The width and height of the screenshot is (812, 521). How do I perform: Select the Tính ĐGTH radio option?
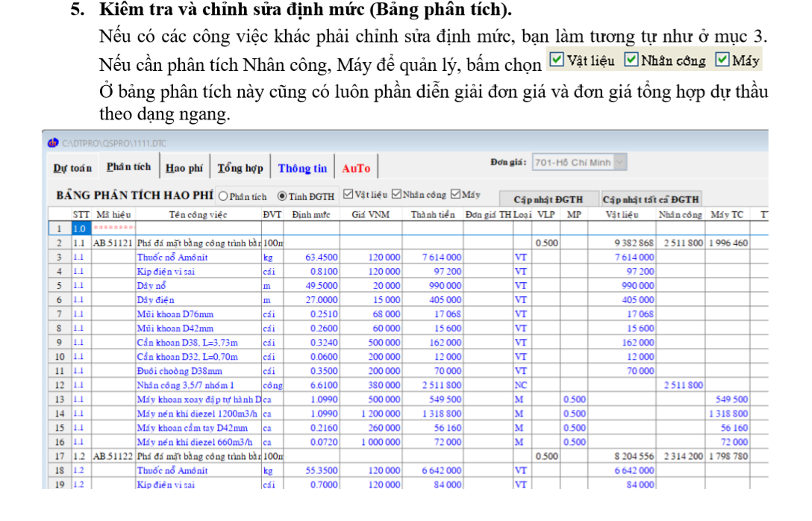tap(282, 196)
